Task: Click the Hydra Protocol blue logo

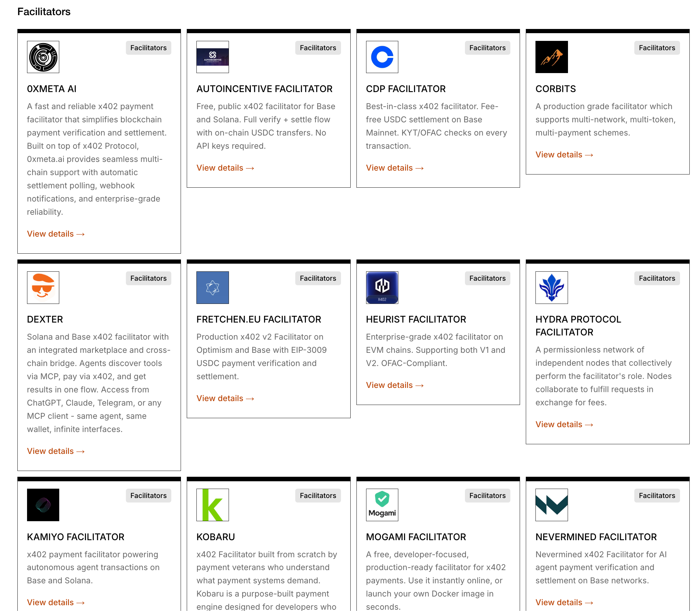Action: click(551, 287)
